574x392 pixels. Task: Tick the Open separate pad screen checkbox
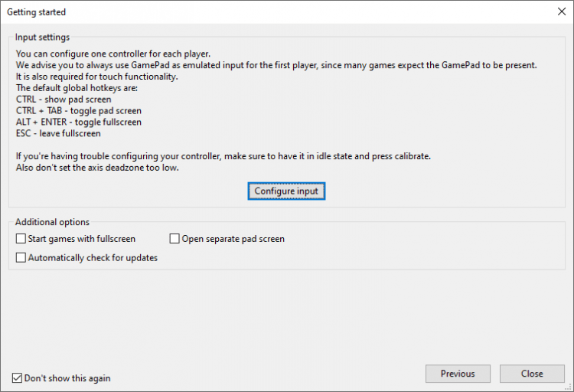click(174, 239)
